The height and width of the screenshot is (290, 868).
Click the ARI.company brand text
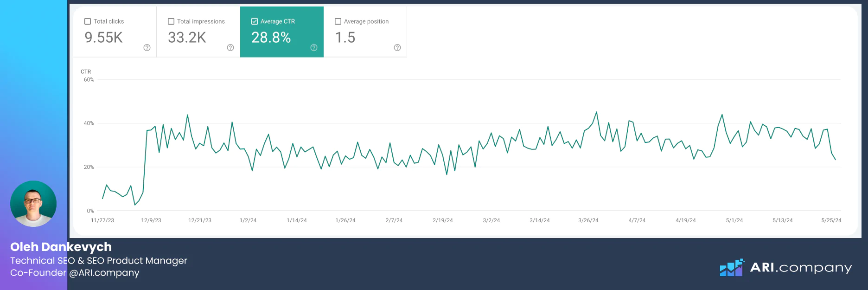tap(801, 268)
